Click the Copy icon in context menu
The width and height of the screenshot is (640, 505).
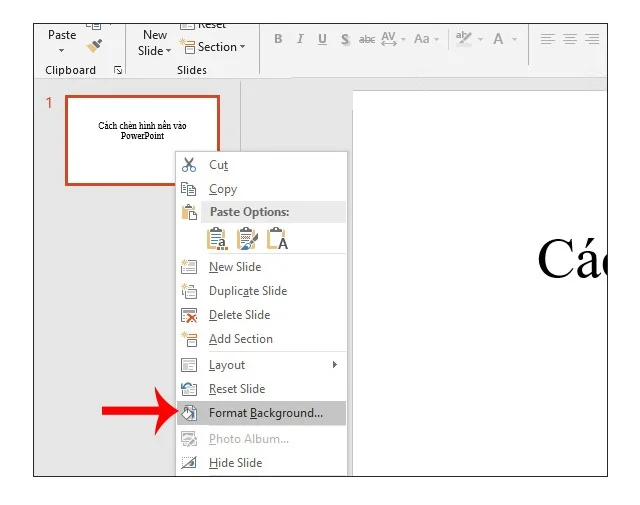click(189, 189)
